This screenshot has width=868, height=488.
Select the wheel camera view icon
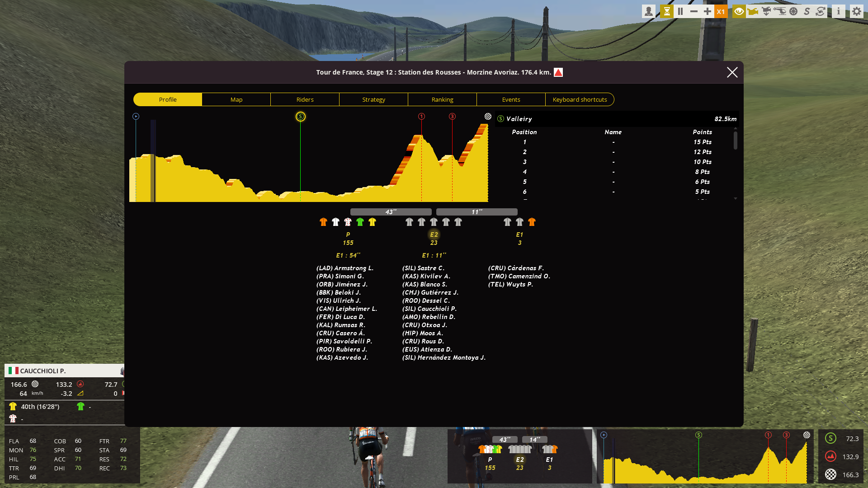pos(793,11)
